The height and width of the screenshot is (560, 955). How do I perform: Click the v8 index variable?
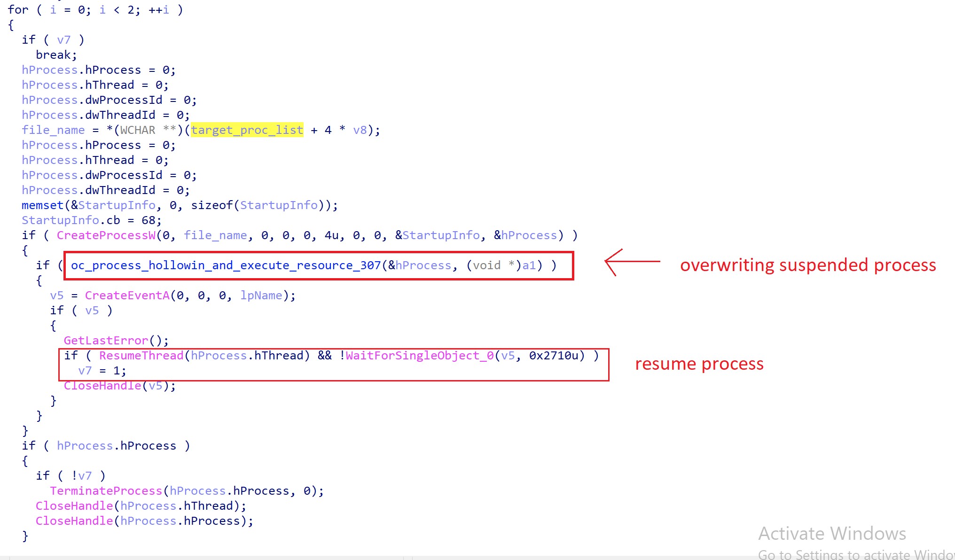point(360,130)
